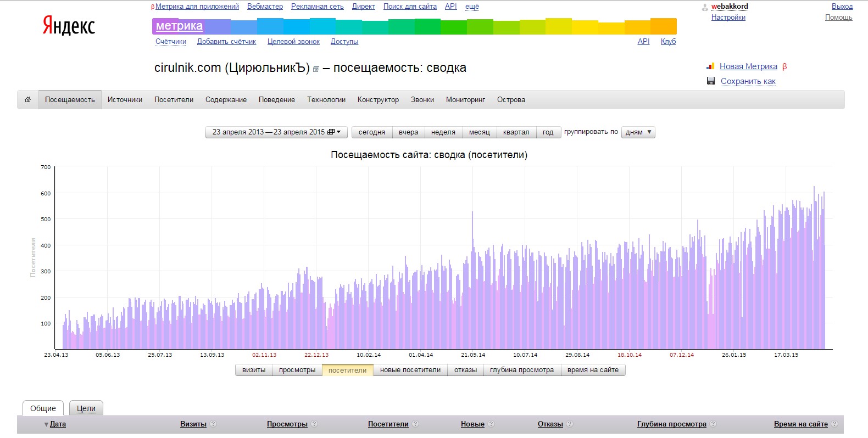Open the Вебмастер link
Viewport: 868px width, 438px height.
point(265,7)
